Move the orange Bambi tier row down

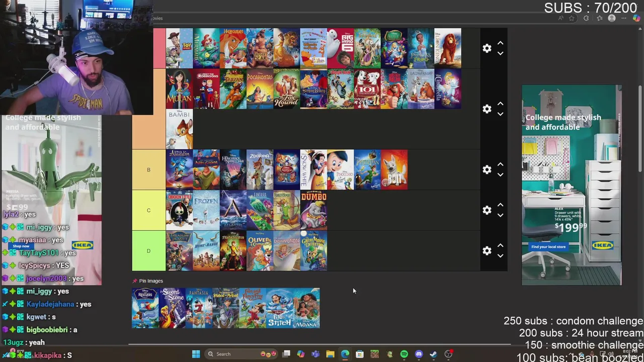500,114
